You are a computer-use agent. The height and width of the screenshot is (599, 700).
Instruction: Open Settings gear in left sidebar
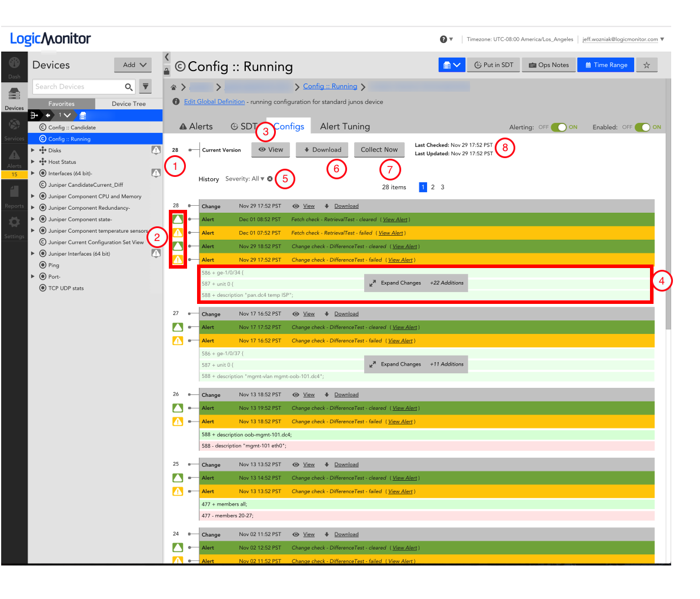pos(14,225)
